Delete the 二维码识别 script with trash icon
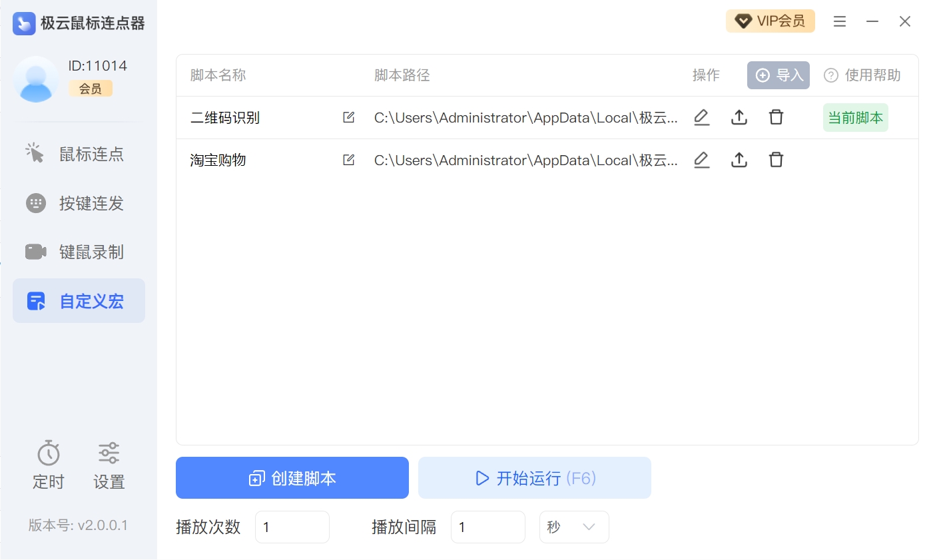 (776, 117)
